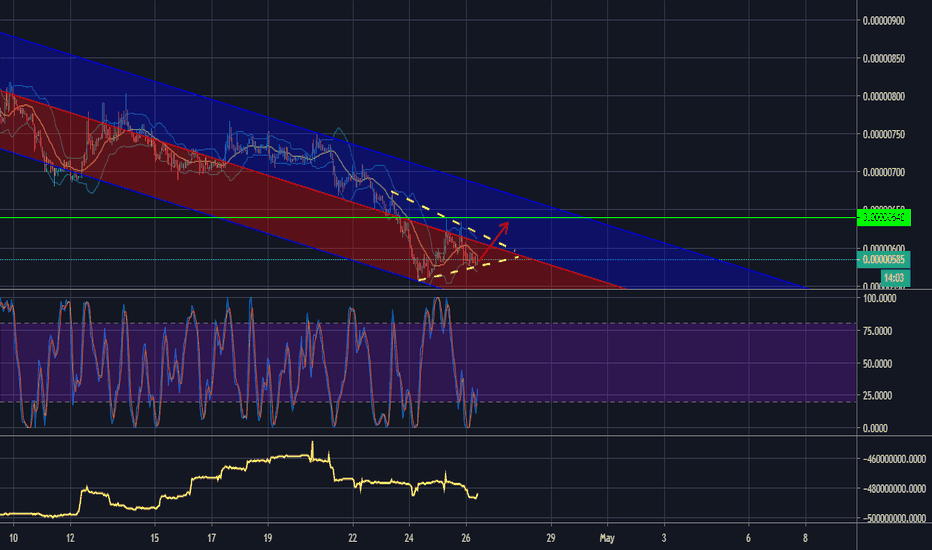Click the -480000000.0000 volume axis label
The image size is (932, 550).
(x=894, y=489)
